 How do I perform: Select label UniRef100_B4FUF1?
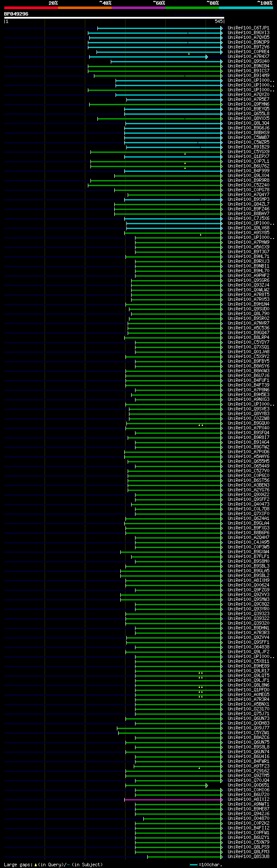[248, 381]
